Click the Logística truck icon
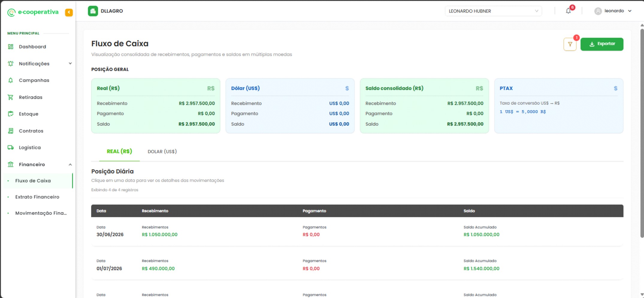The image size is (644, 298). click(x=11, y=147)
